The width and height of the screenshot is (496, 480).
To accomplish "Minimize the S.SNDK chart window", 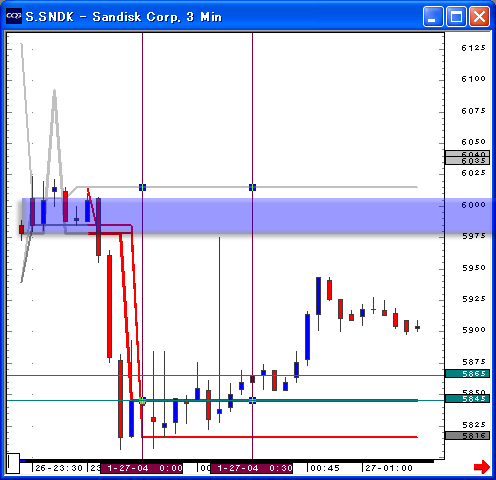I will (x=433, y=16).
